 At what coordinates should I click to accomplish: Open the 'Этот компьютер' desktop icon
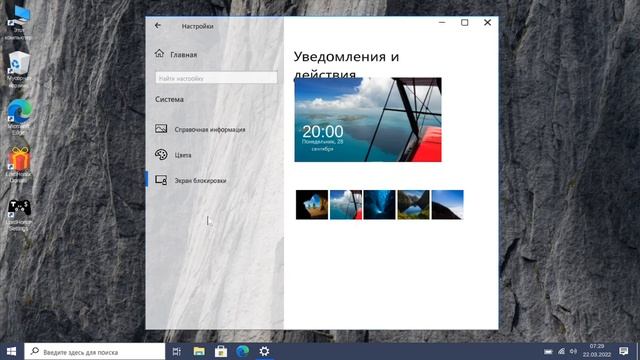[x=19, y=23]
